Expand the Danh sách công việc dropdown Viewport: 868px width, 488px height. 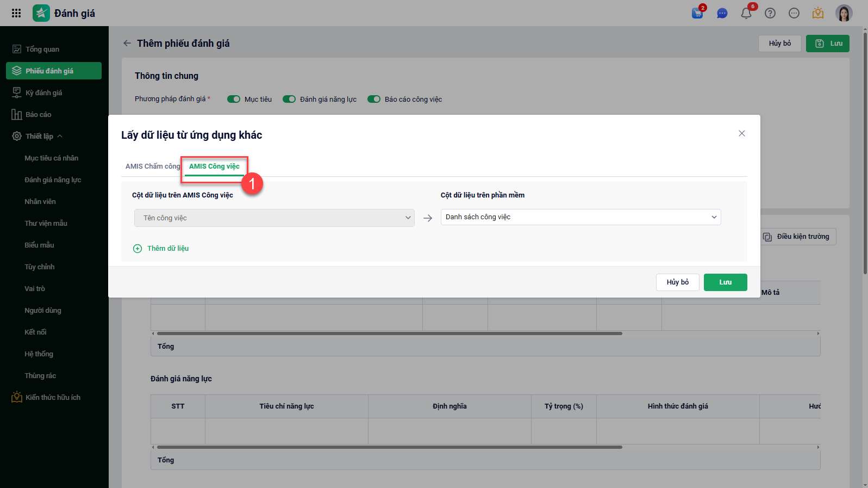(580, 217)
